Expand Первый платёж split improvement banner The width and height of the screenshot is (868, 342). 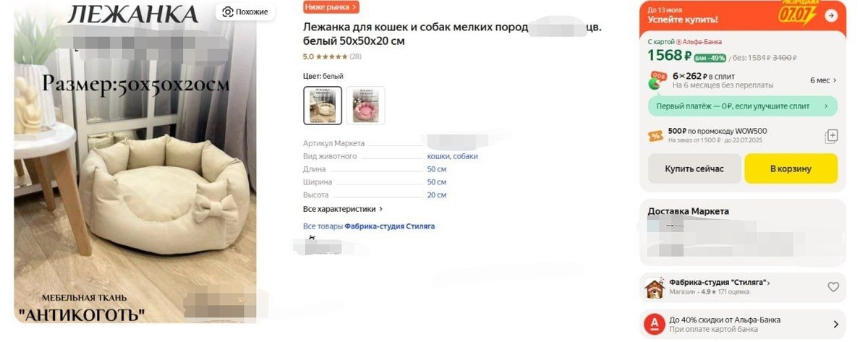point(743,106)
